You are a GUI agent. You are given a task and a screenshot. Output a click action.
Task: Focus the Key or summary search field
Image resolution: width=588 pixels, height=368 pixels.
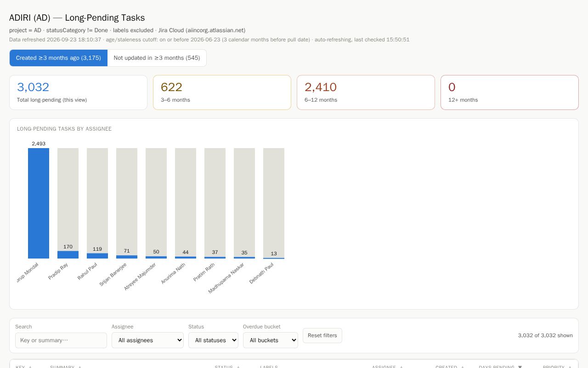click(61, 340)
